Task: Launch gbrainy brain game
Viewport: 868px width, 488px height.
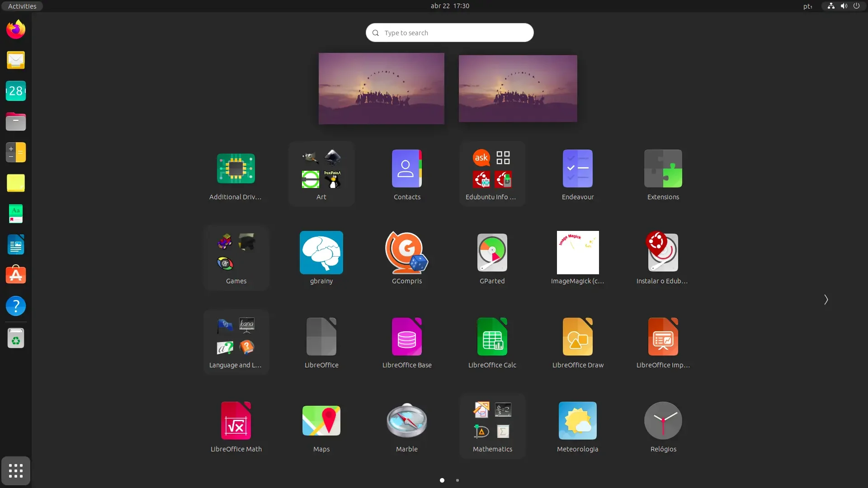Action: pyautogui.click(x=321, y=258)
